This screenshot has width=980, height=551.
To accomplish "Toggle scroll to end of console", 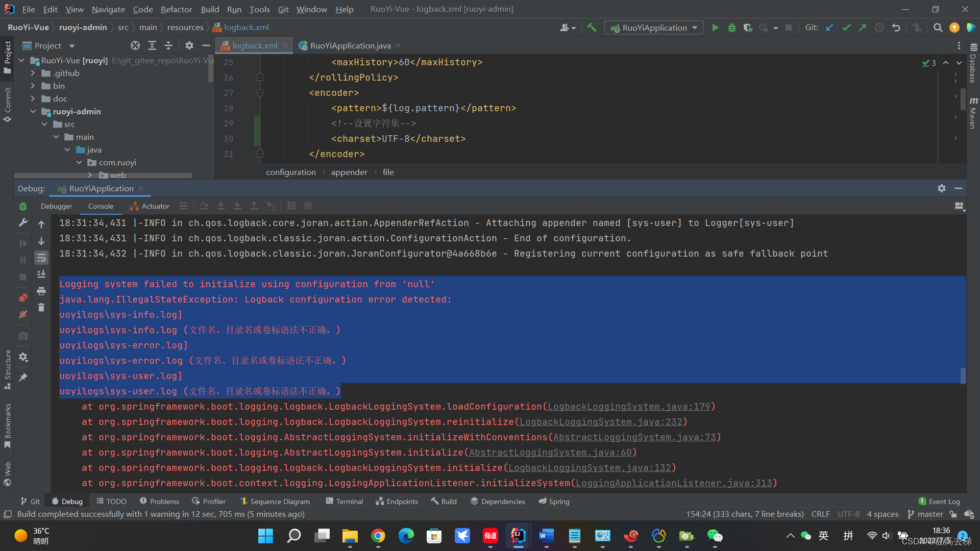I will pos(41,274).
